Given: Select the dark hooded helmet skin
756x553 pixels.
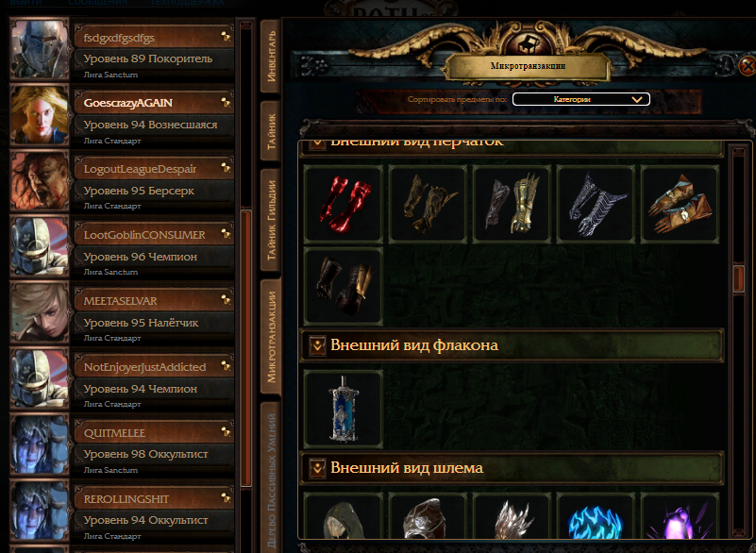Looking at the screenshot, I should (344, 516).
